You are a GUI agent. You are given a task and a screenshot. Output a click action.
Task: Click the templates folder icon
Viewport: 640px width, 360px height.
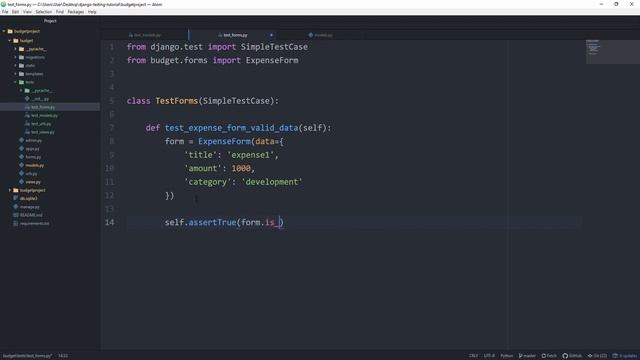click(x=22, y=74)
